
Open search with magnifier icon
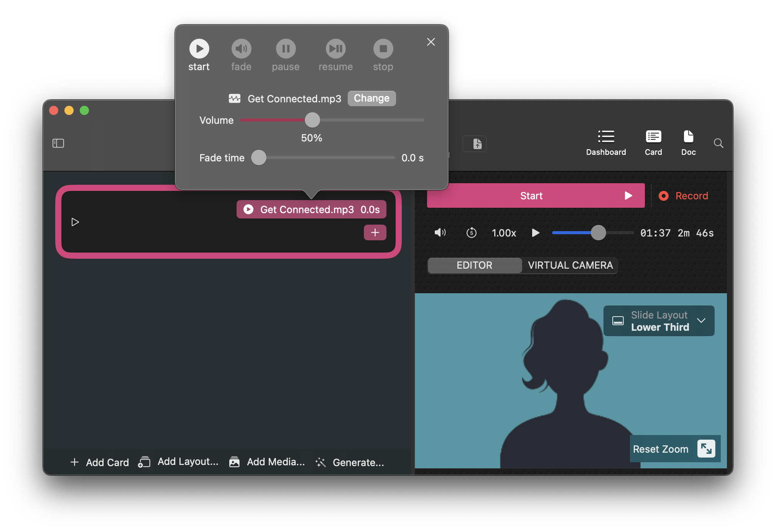[718, 143]
